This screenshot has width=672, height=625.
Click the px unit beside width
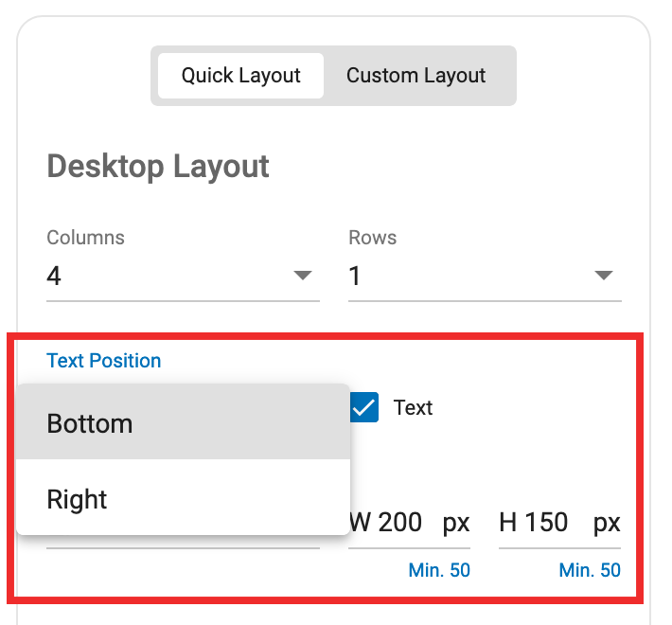click(x=456, y=524)
